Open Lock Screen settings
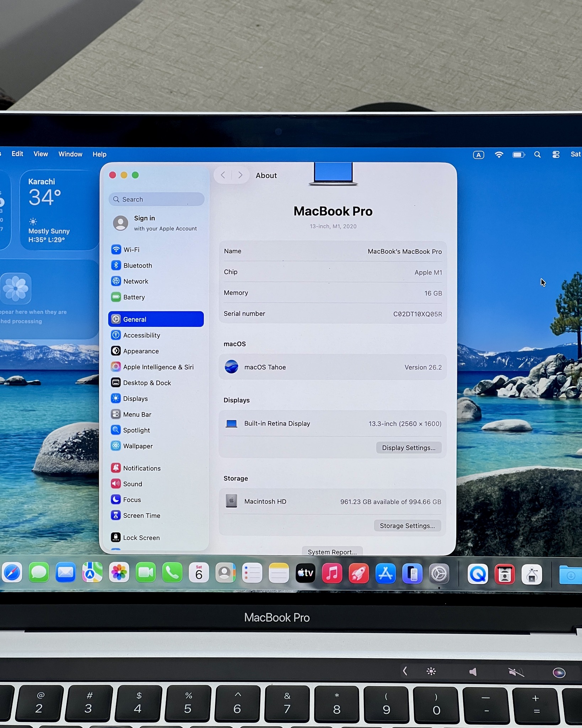The image size is (582, 728). 156,537
